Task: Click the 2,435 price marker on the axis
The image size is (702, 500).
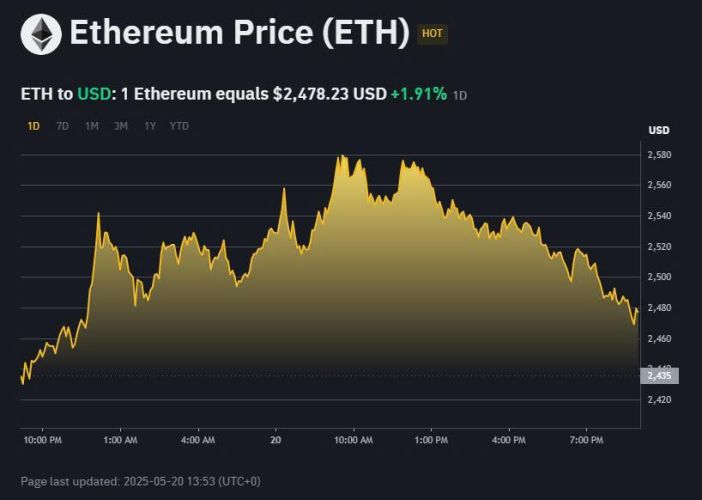Action: point(659,376)
